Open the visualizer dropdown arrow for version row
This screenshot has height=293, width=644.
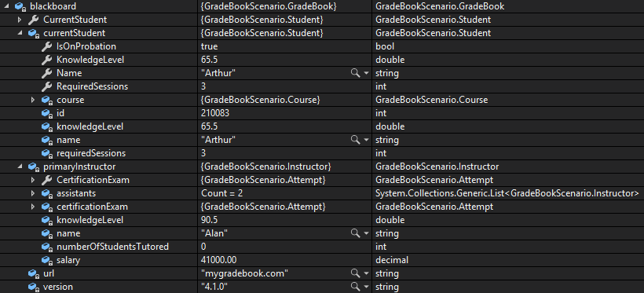coord(366,288)
